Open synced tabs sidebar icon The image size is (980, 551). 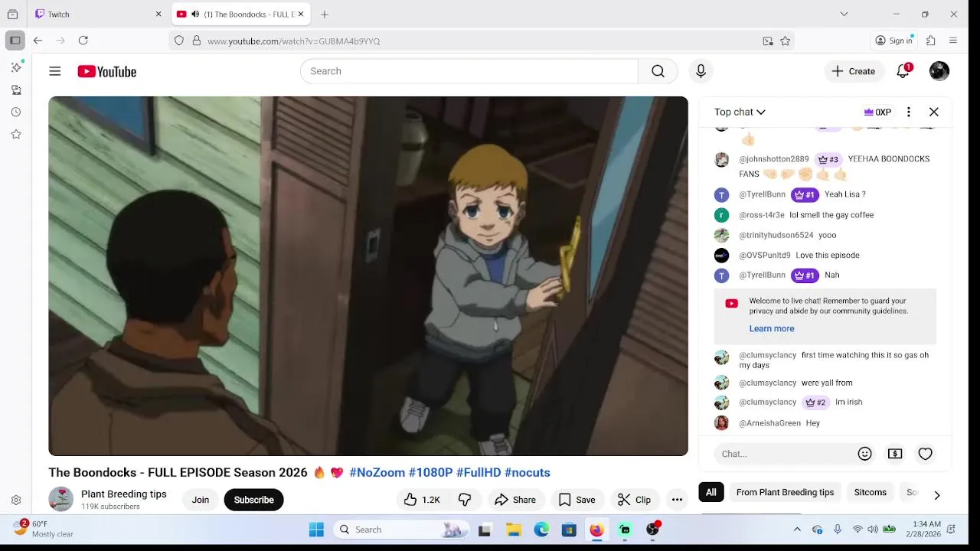pos(16,90)
